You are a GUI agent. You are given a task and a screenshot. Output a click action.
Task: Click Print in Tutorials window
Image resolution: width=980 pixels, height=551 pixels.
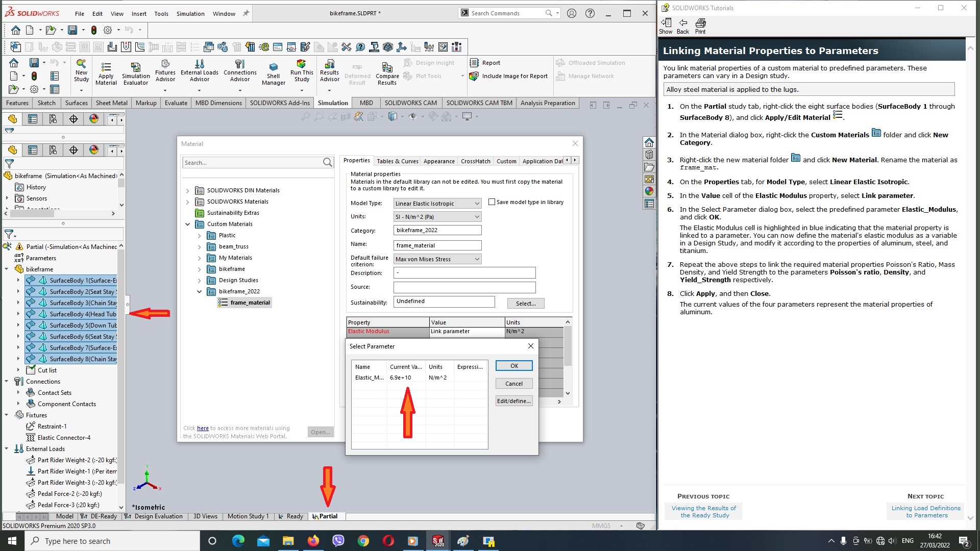point(700,26)
